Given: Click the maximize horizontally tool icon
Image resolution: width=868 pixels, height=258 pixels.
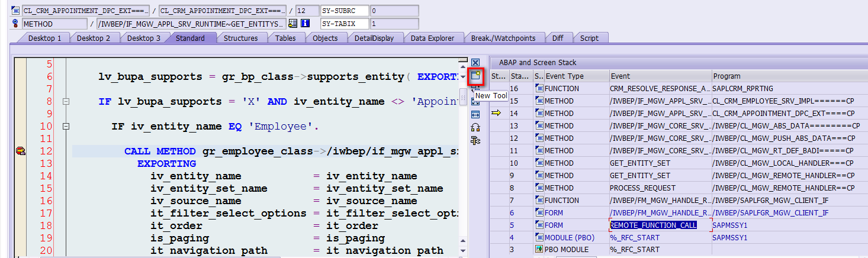Looking at the screenshot, I should [x=475, y=115].
